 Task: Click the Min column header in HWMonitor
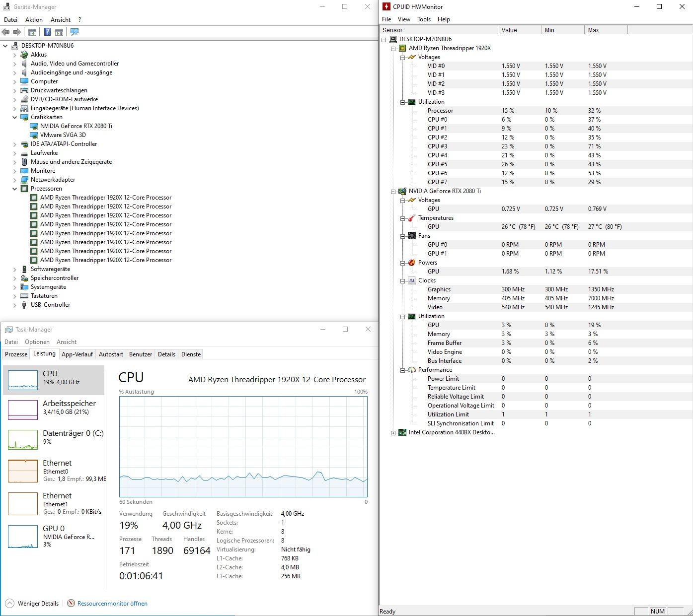click(563, 30)
